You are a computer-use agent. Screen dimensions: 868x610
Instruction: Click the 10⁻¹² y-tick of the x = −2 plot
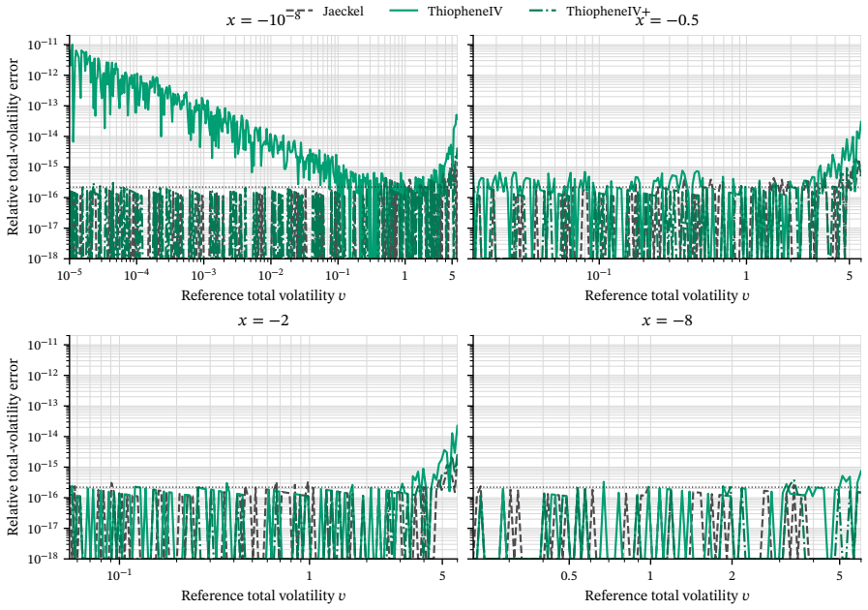[45, 375]
